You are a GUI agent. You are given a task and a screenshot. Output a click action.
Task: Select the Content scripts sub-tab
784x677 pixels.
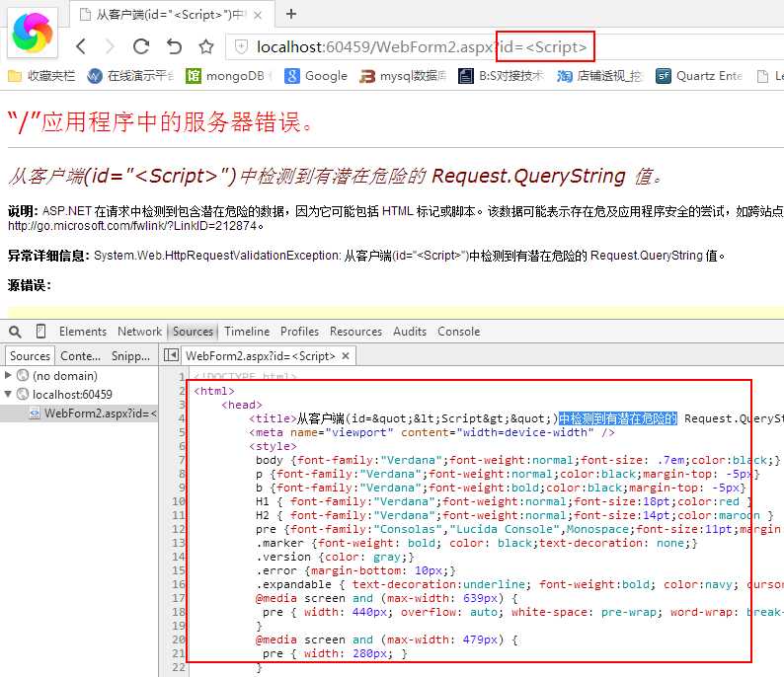click(80, 355)
